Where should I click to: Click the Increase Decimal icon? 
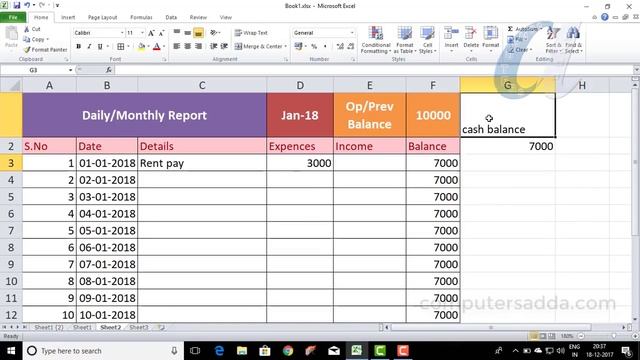coord(340,47)
